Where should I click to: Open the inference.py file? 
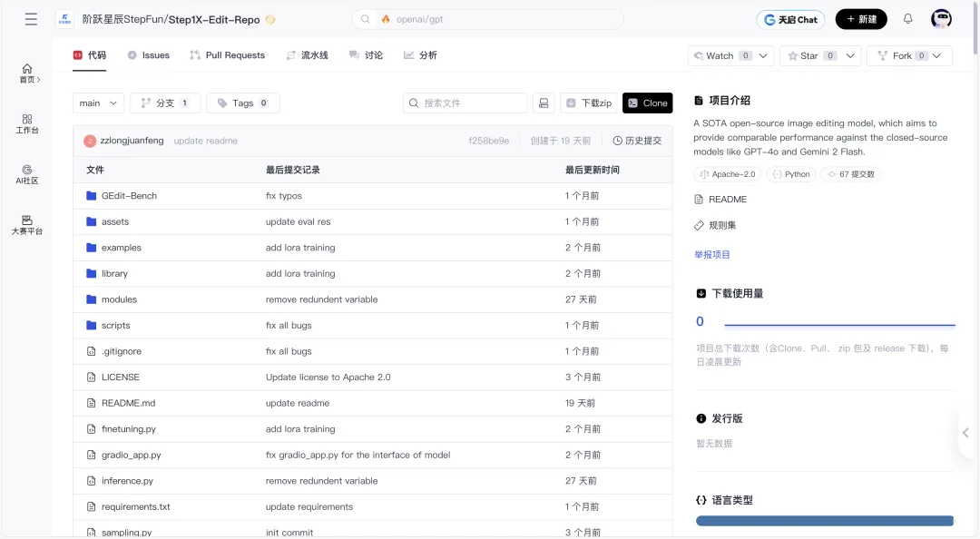(127, 481)
